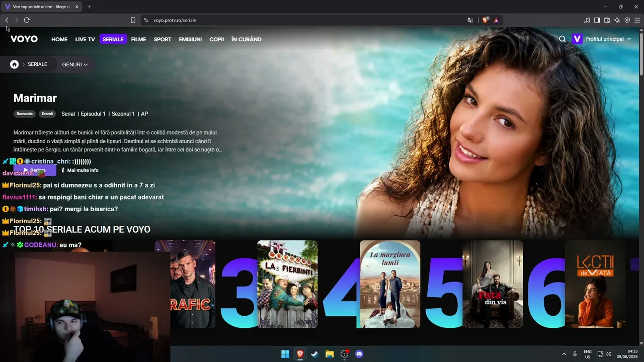This screenshot has height=362, width=644.
Task: Open the ÎN CURÂND menu item
Action: [x=246, y=39]
